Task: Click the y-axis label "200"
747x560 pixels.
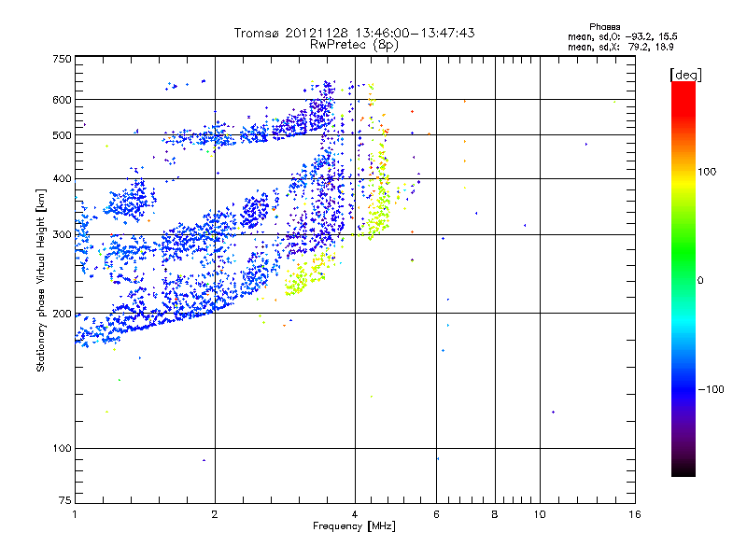Action: point(62,314)
